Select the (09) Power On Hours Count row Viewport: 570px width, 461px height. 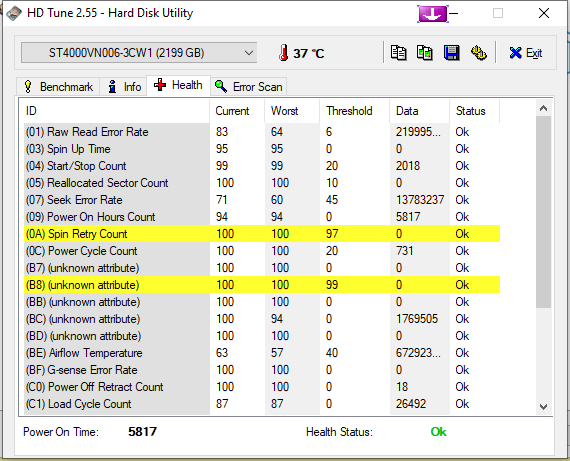tap(262, 217)
